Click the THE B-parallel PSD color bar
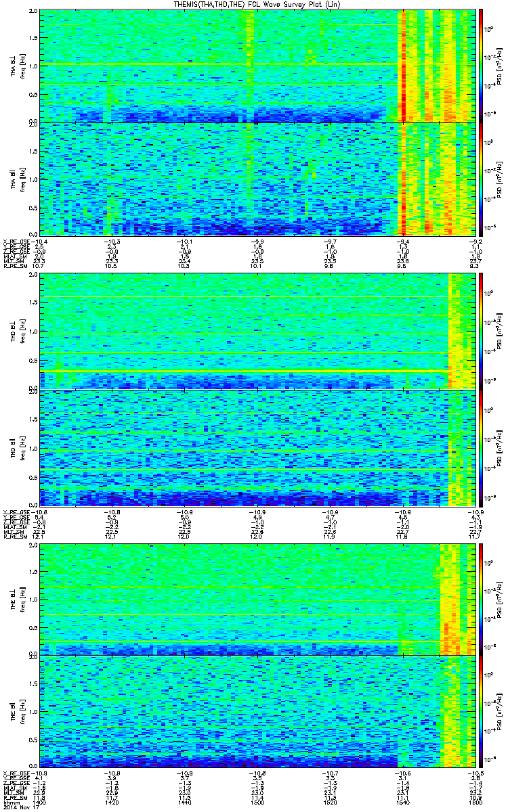 482,711
